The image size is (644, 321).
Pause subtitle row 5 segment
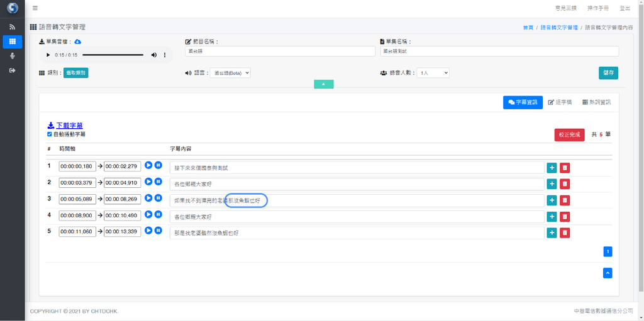tap(158, 231)
